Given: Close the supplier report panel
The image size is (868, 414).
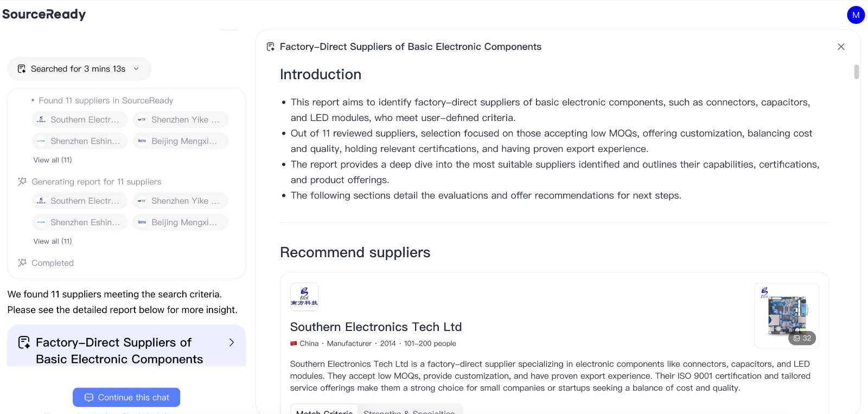Looking at the screenshot, I should coord(841,47).
